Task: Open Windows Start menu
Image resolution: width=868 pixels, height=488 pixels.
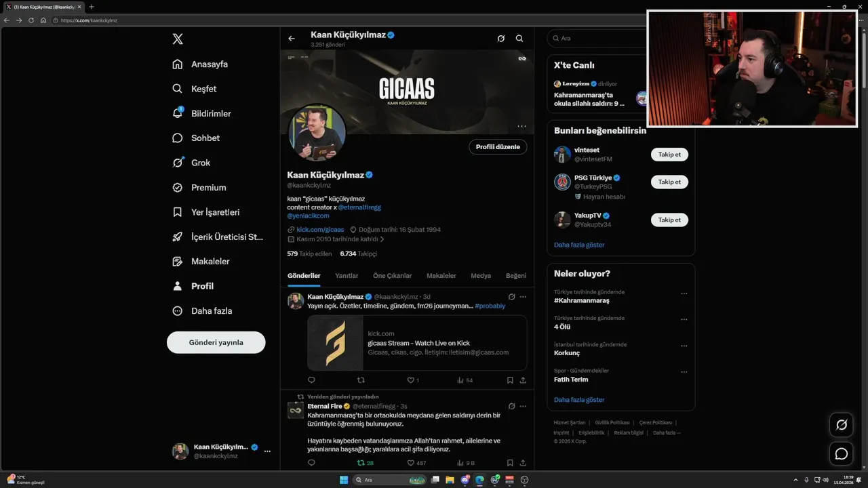Action: pyautogui.click(x=344, y=480)
